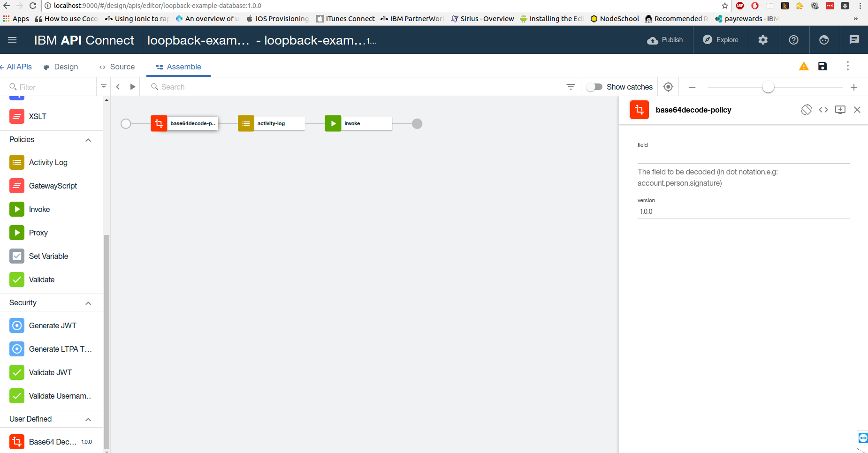This screenshot has width=868, height=453.
Task: Open the TeamViewer side tab icon
Action: pyautogui.click(x=863, y=438)
